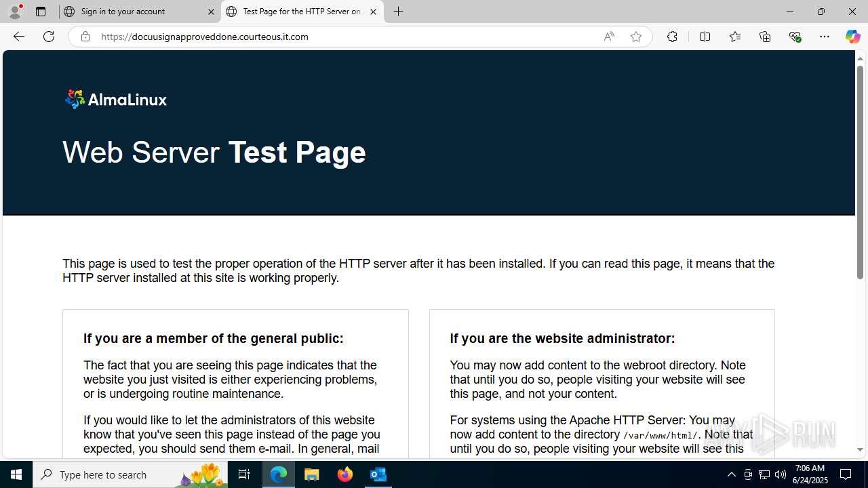Screen dimensions: 868x488
Task: Click scrollbar up arrow
Action: 860,58
